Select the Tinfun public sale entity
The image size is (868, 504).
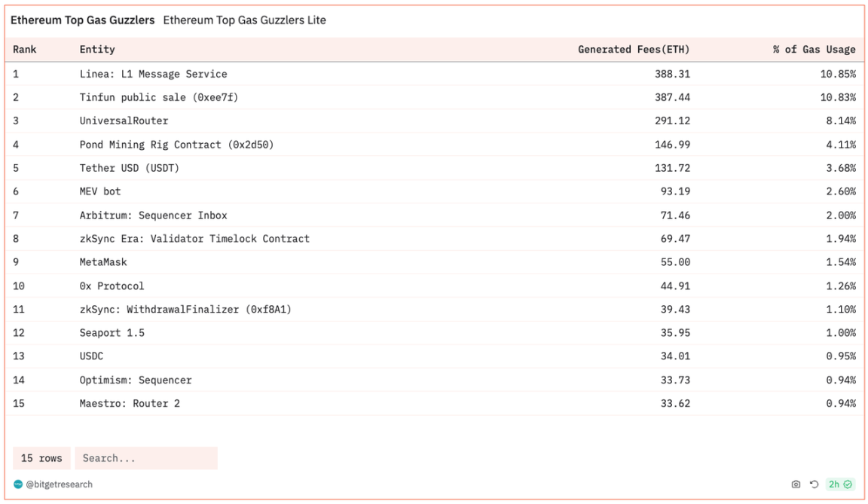click(x=159, y=97)
